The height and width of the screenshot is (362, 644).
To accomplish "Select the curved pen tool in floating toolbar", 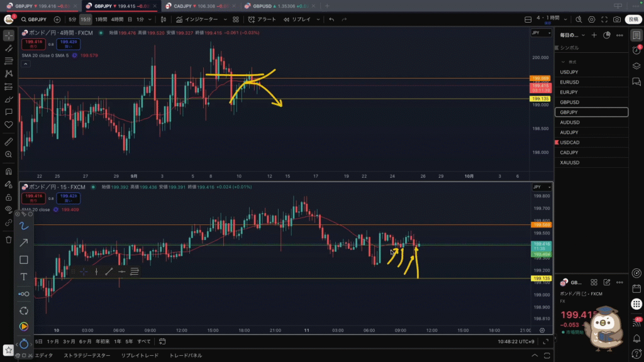I will click(x=24, y=226).
